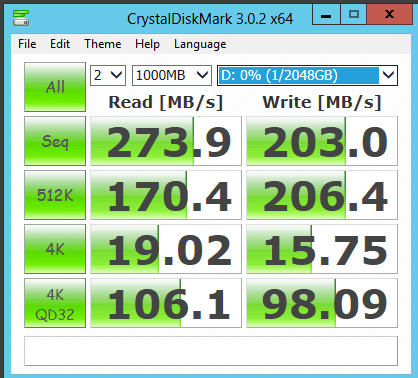Select the 4K QD32 write result 98.09
Viewport: 418px width, 378px height.
322,303
